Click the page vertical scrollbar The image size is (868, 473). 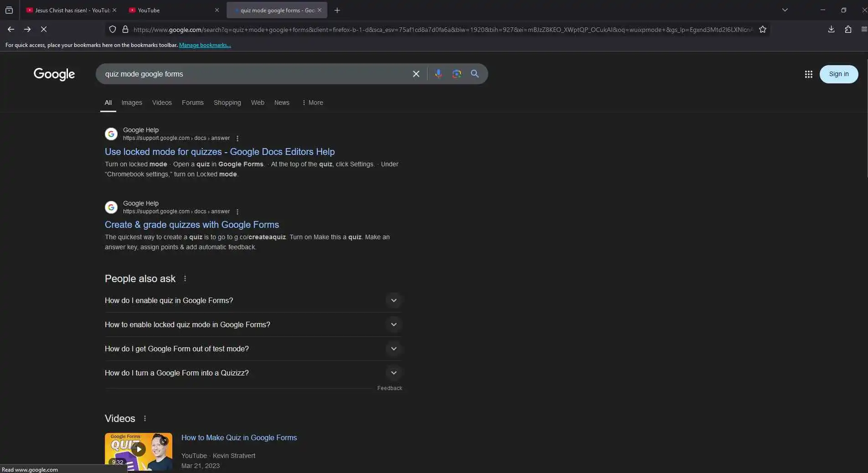click(x=866, y=118)
